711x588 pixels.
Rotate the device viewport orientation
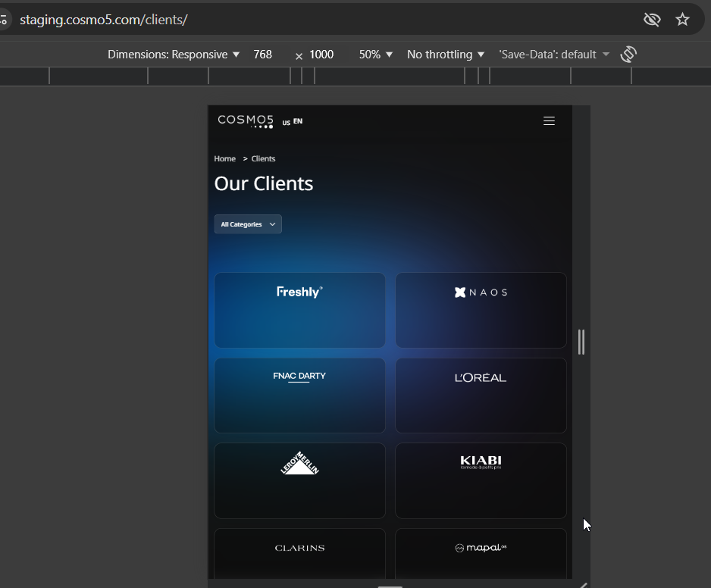point(628,55)
